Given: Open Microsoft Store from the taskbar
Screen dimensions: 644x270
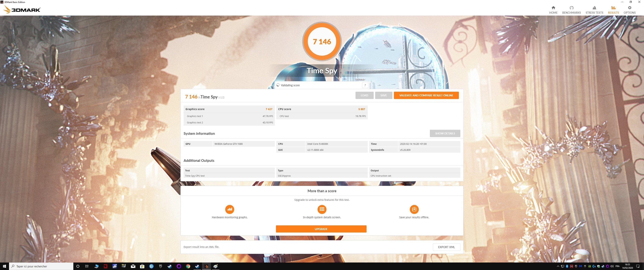Looking at the screenshot, I should [x=142, y=266].
